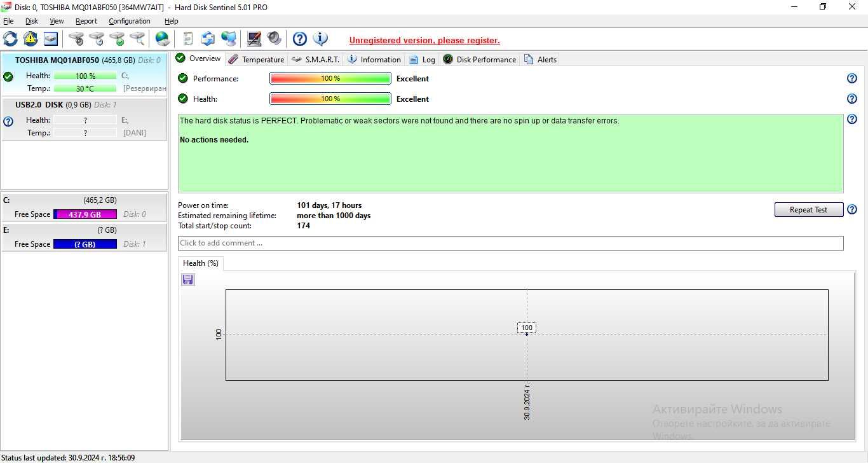
Task: Click the toolbar question mark help icon
Action: click(x=300, y=39)
